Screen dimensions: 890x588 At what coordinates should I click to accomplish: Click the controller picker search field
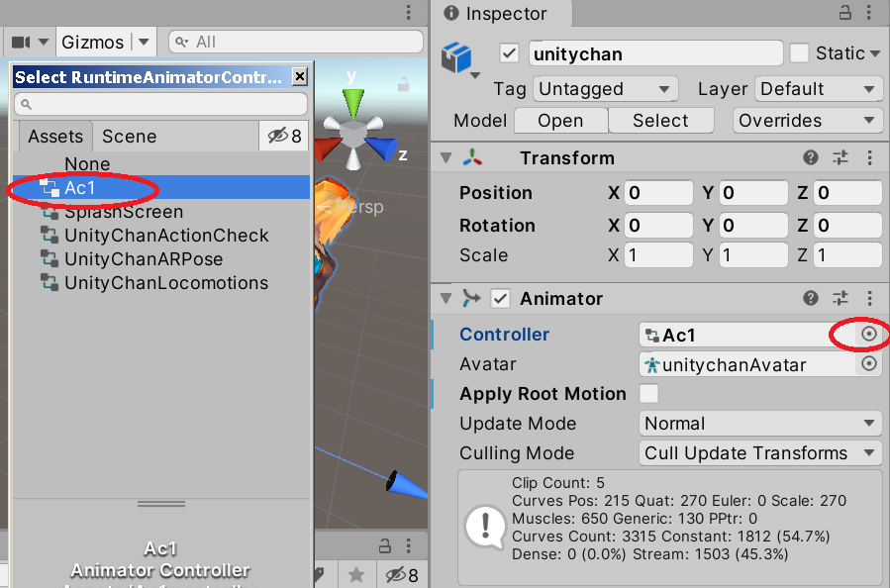[x=160, y=104]
